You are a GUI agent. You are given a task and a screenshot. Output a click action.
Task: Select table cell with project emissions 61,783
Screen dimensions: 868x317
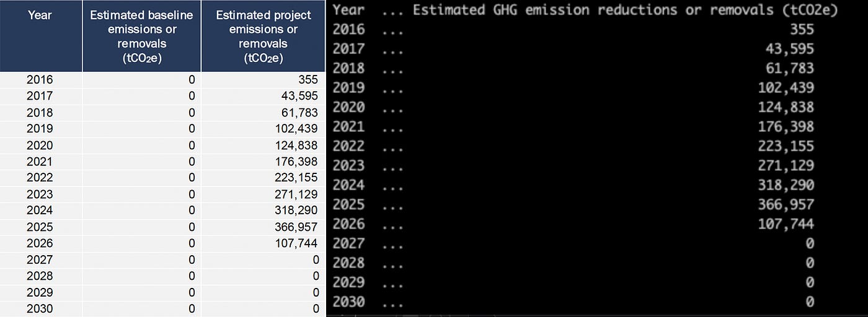point(299,113)
